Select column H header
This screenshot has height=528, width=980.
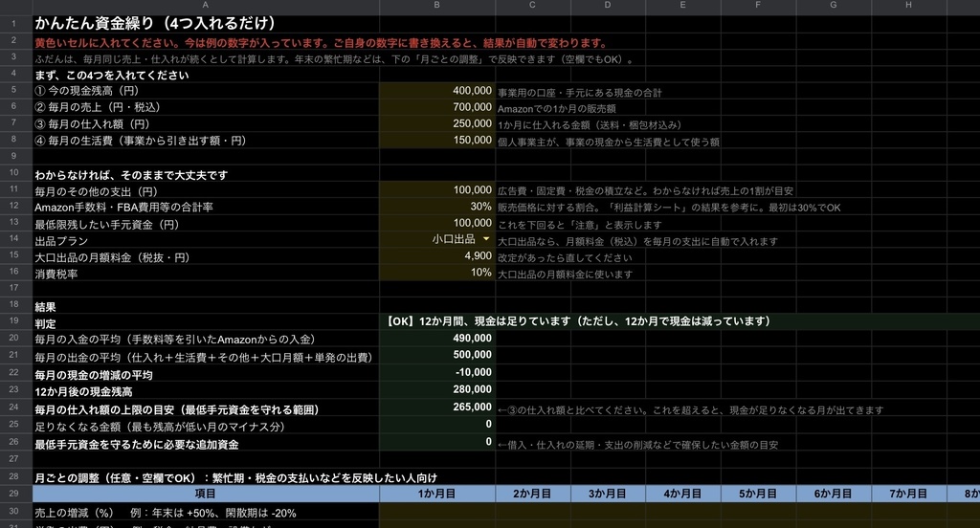click(x=909, y=5)
